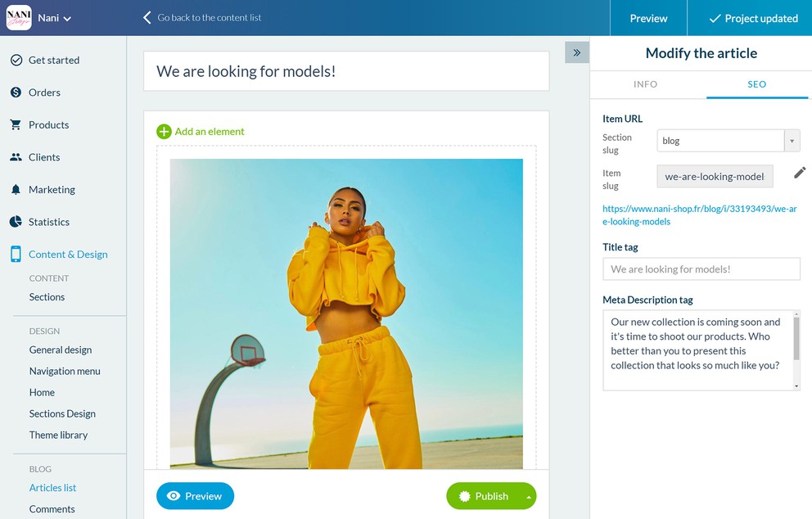Open the nani-shop.fr article URL link

click(x=700, y=215)
